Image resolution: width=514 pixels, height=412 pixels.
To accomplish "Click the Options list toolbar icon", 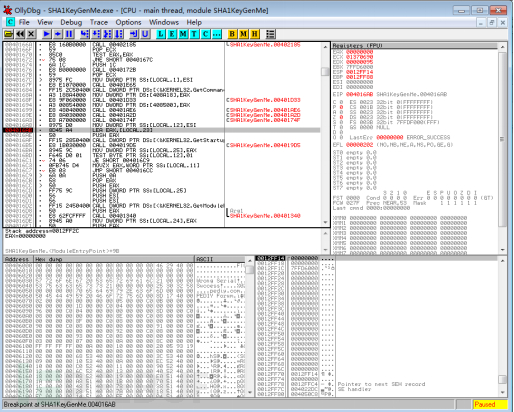I will (x=270, y=34).
